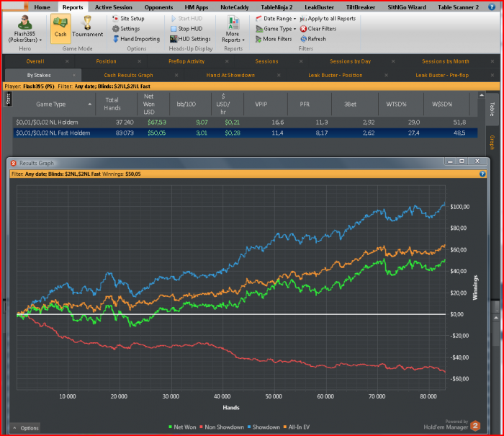Image resolution: width=504 pixels, height=436 pixels.
Task: Open Site Setup option
Action: (x=129, y=19)
